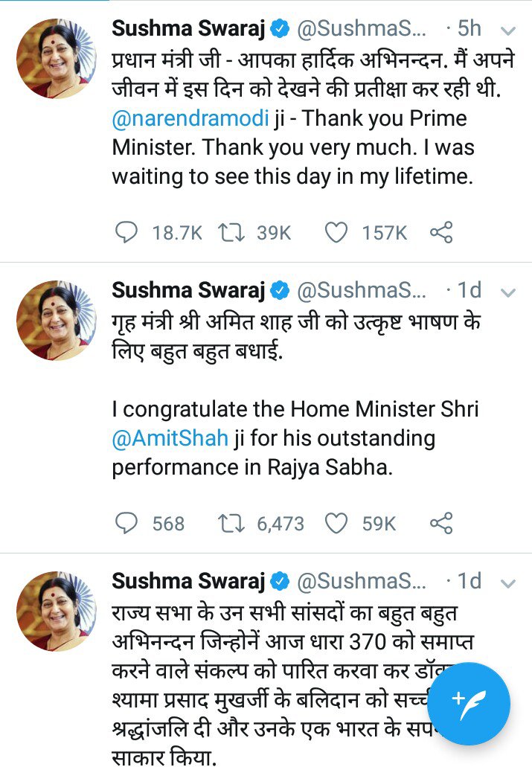Open Sushma Swaraj name on first tweet
532x767 pixels.
point(188,29)
